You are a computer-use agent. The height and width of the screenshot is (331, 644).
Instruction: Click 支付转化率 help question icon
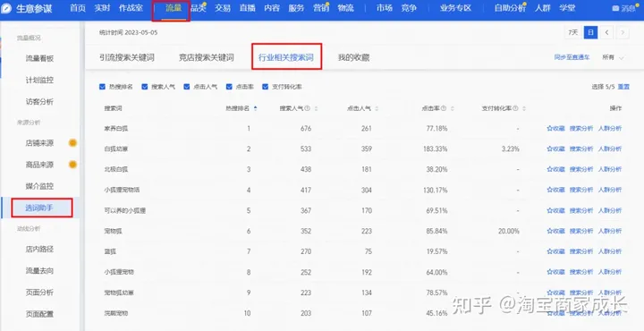tap(515, 108)
